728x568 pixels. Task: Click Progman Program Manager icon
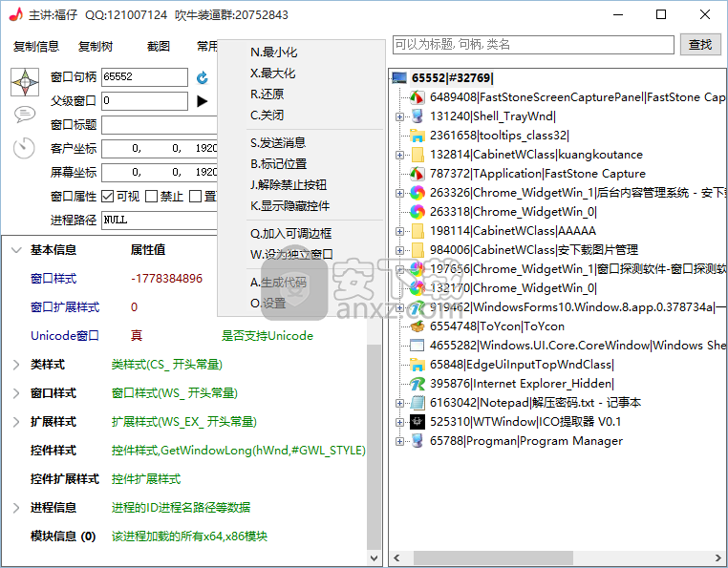click(417, 441)
